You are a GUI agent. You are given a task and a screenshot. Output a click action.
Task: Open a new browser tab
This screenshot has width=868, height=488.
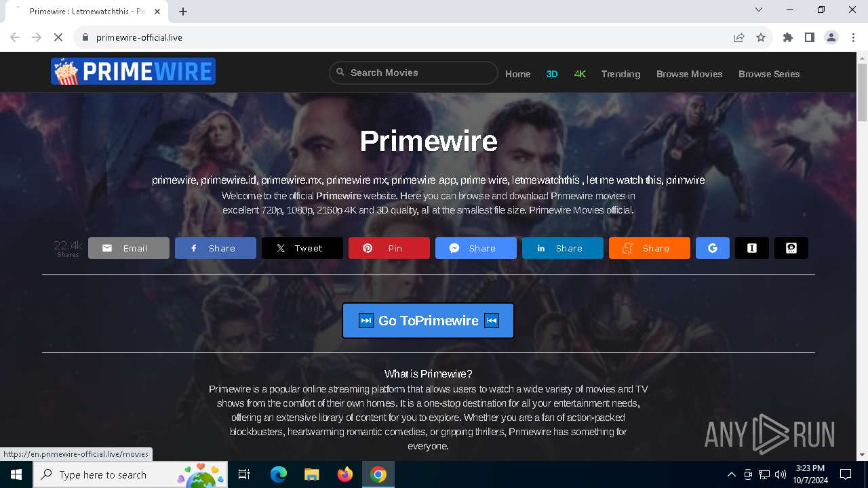pyautogui.click(x=183, y=11)
